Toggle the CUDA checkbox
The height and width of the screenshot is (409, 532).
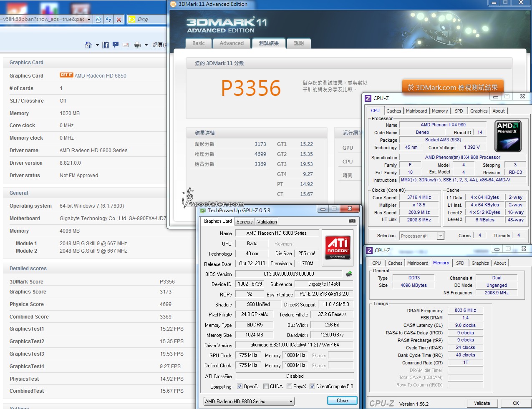266,386
